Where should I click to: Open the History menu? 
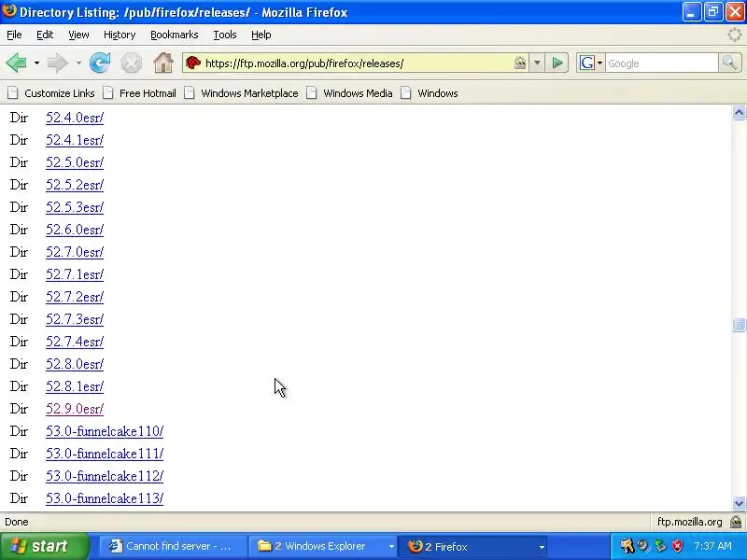(120, 35)
